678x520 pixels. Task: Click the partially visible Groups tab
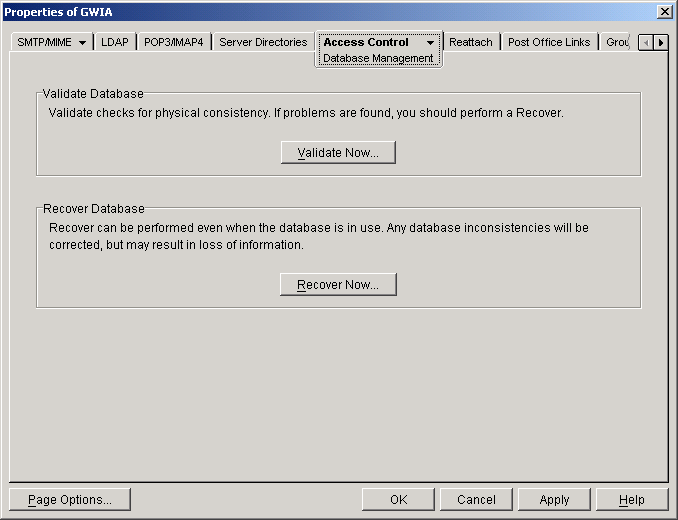point(617,43)
